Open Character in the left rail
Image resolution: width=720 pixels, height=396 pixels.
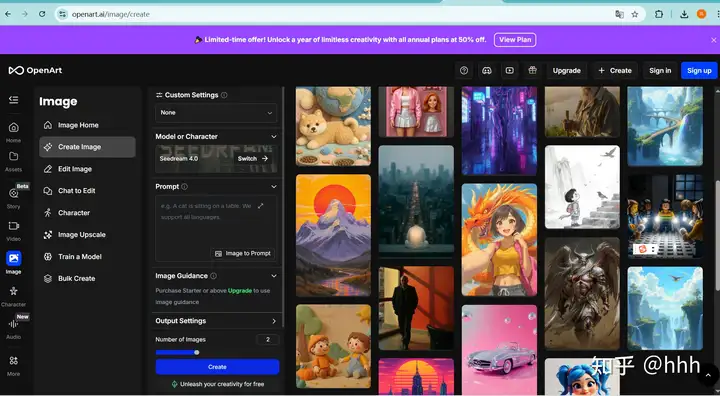(13, 296)
